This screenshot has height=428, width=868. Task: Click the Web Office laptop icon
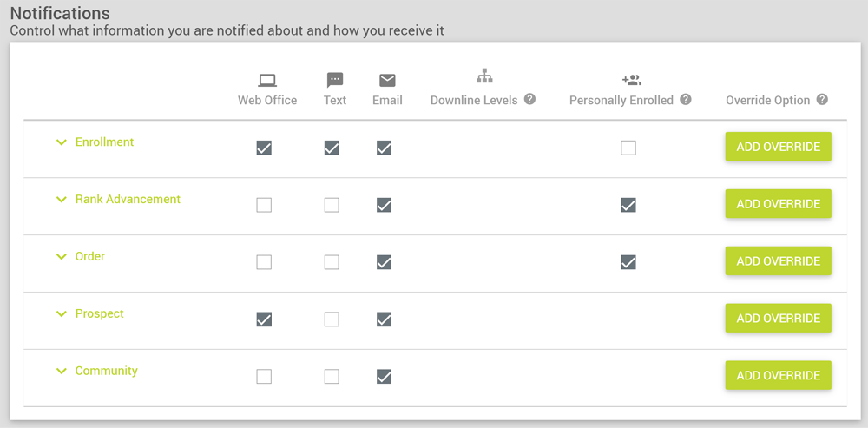[267, 81]
